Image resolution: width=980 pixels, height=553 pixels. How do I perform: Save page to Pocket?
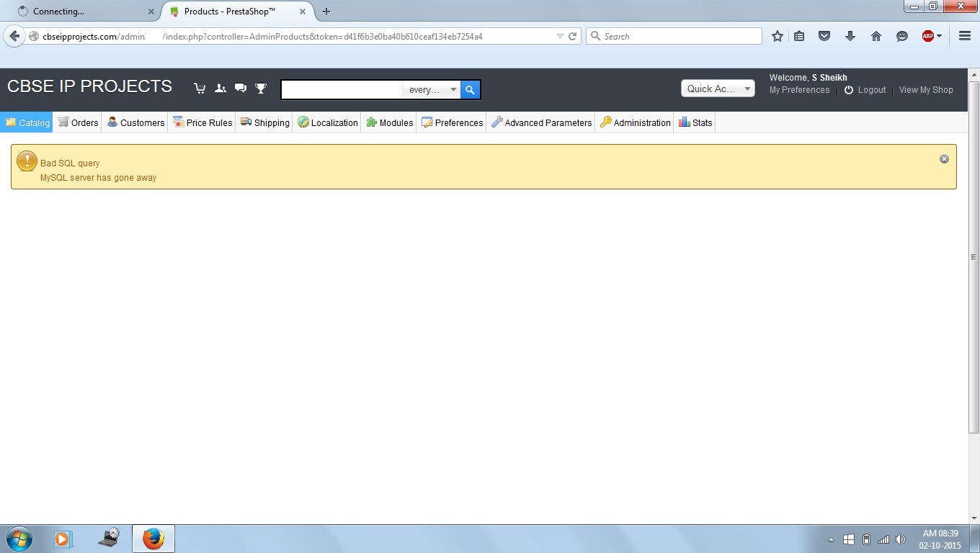pos(824,36)
